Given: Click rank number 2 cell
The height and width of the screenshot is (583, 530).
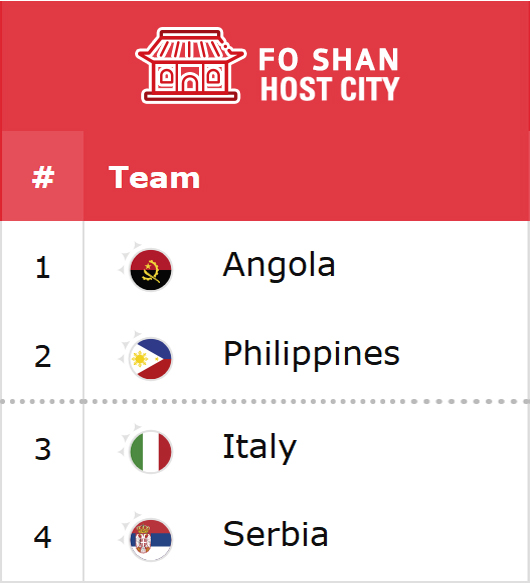Looking at the screenshot, I should click(x=42, y=356).
